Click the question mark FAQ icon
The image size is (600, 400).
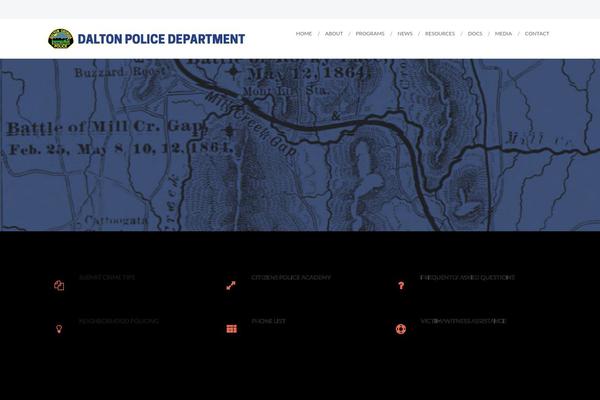pos(401,286)
